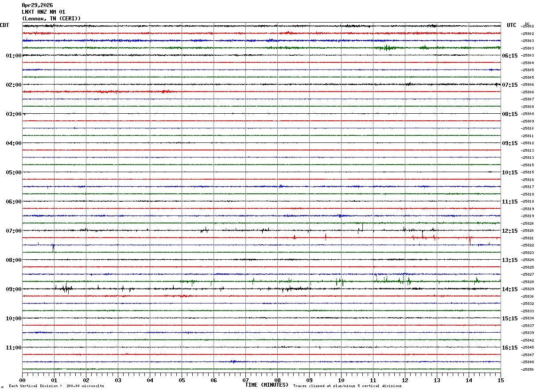The image size is (536, 392).
Task: Click the DC offset value "-25837"
Action: click(528, 326)
